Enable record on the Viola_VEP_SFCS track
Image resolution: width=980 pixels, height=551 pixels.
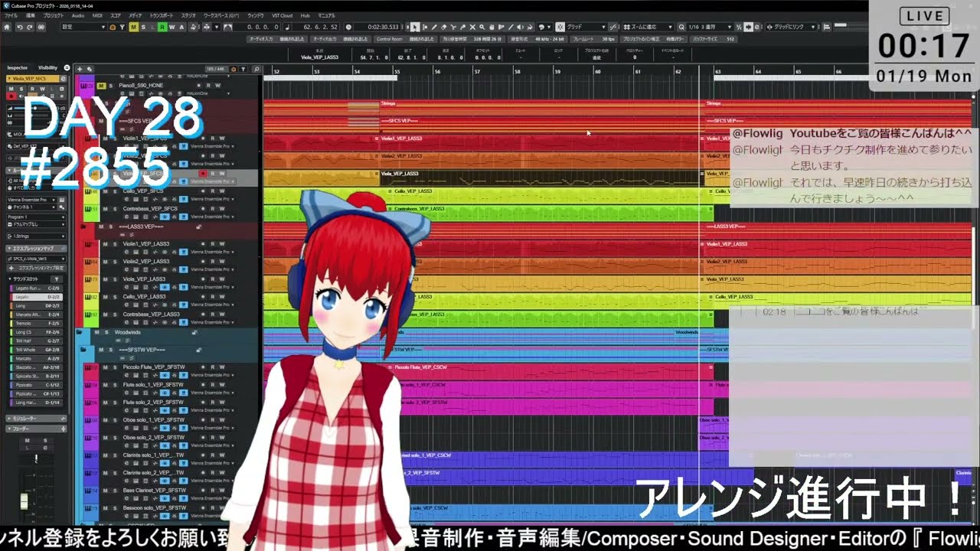tap(203, 174)
